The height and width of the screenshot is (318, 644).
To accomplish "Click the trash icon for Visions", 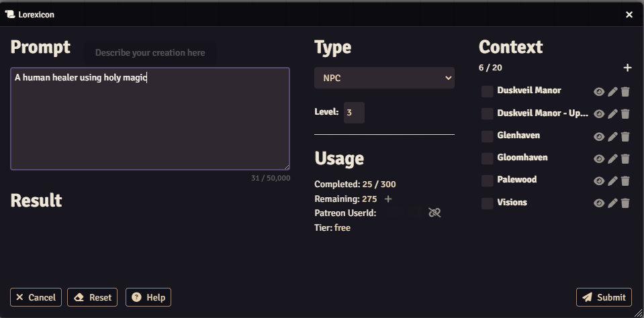I will 625,203.
